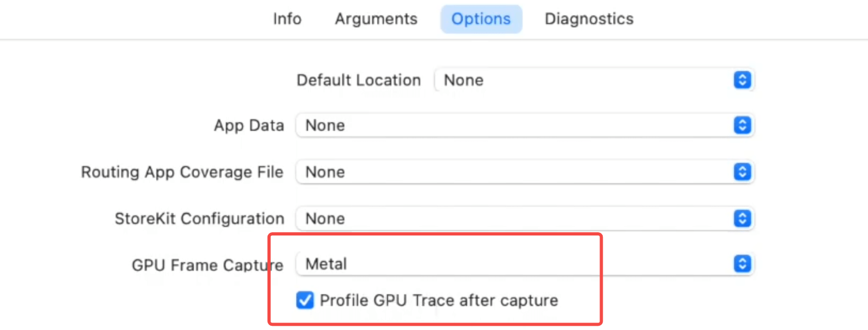868x330 pixels.
Task: Click the 'Routing App Coverage File' field label
Action: (x=182, y=172)
